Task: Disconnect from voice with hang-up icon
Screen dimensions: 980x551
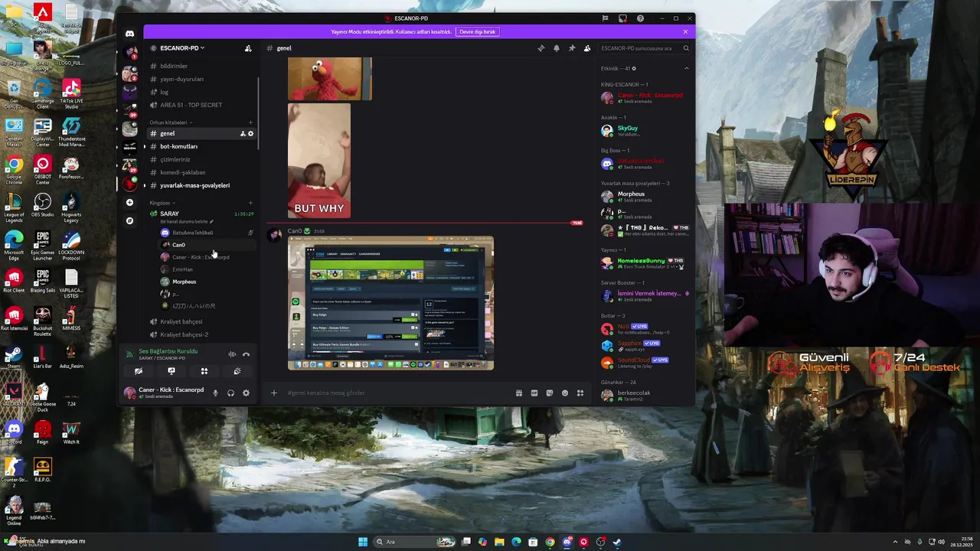Action: pos(246,354)
